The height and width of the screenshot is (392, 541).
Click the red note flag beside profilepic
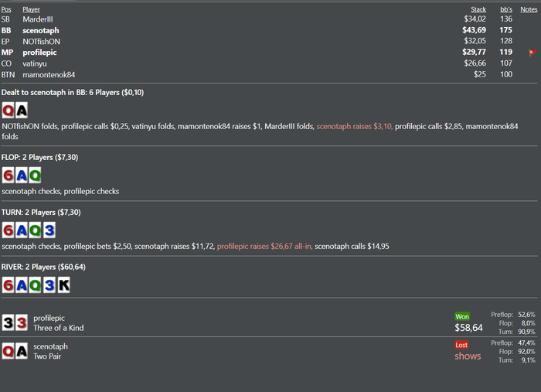pos(532,53)
